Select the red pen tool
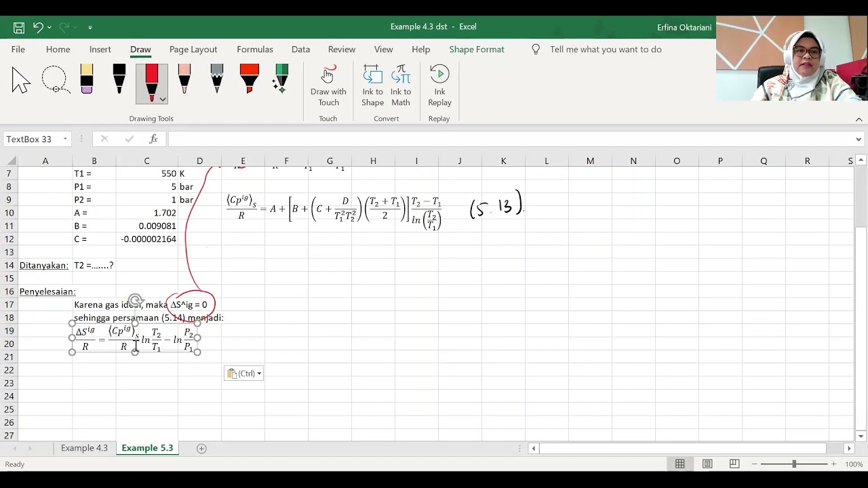 (151, 81)
